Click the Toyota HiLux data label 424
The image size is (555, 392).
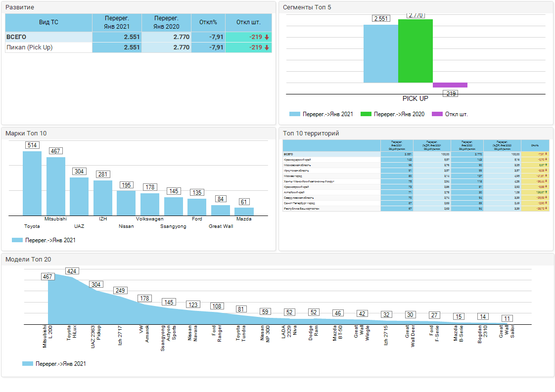pyautogui.click(x=72, y=271)
